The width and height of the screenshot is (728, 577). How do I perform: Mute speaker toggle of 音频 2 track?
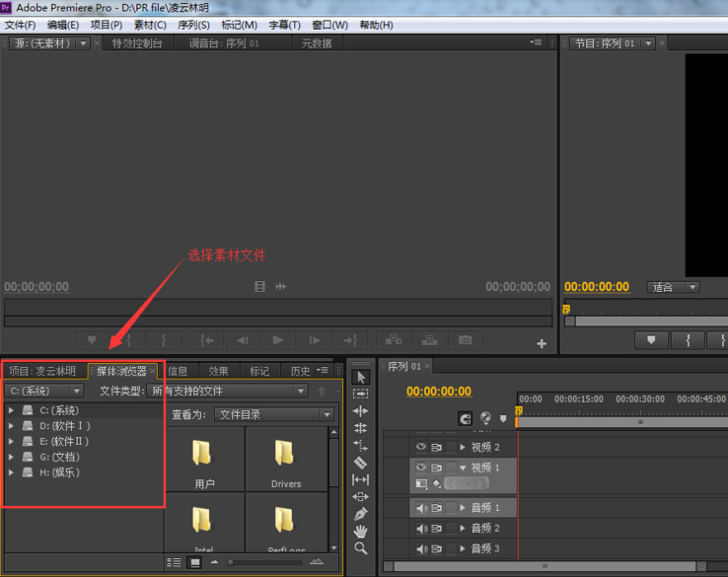(x=421, y=529)
